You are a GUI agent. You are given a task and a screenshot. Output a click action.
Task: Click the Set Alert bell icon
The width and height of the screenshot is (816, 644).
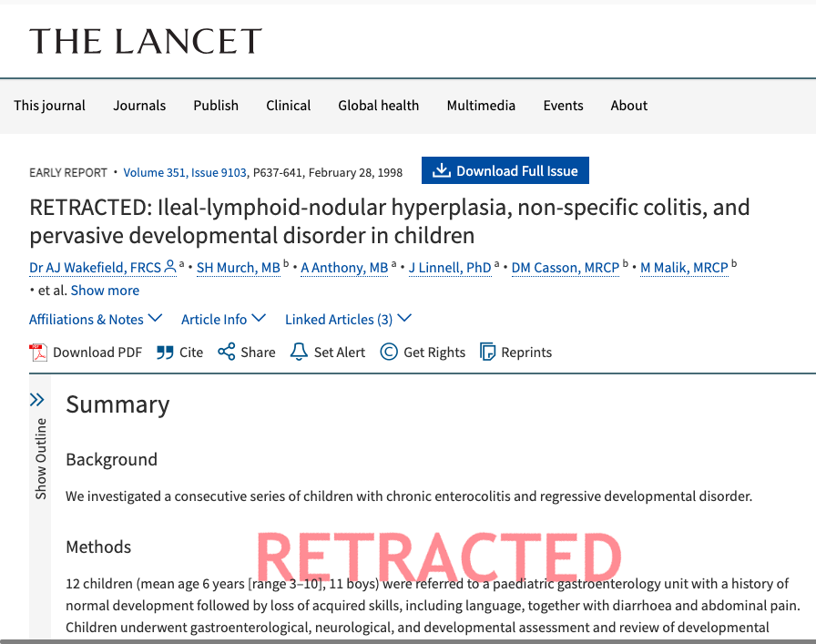(299, 353)
